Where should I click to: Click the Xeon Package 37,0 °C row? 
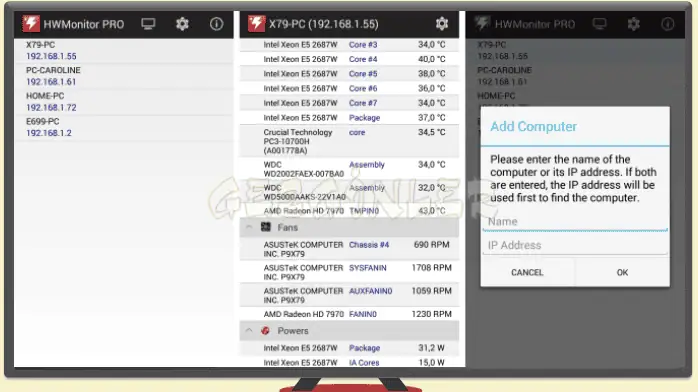(x=349, y=118)
